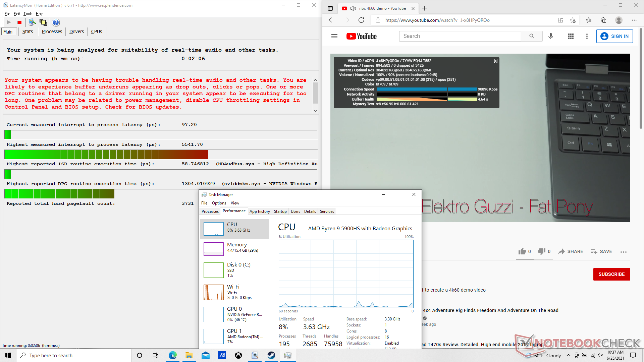Refresh the browser page
The height and width of the screenshot is (362, 644).
point(361,20)
